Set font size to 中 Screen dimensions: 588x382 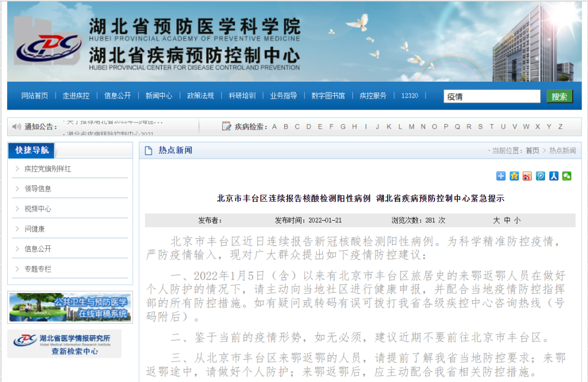[507, 220]
